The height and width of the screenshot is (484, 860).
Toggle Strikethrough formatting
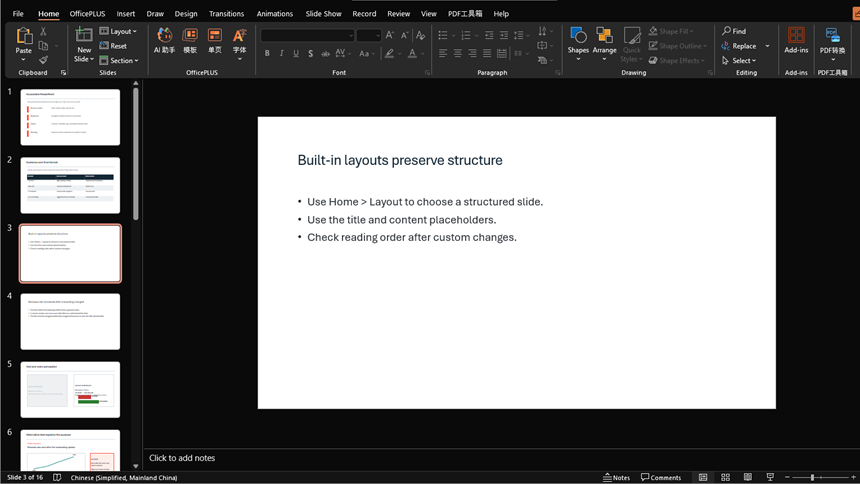point(325,53)
